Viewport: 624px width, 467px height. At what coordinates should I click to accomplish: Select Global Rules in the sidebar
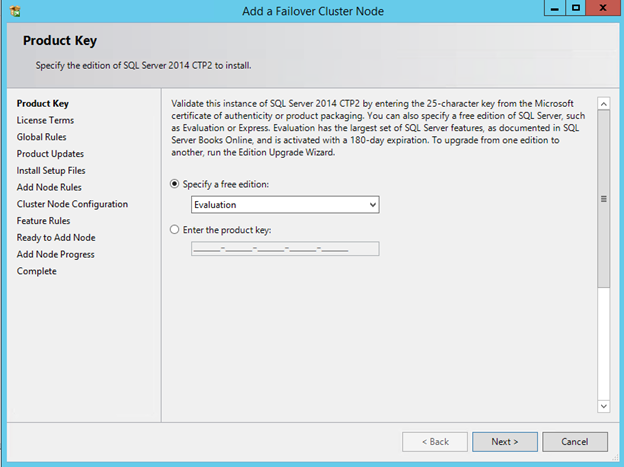pos(42,137)
